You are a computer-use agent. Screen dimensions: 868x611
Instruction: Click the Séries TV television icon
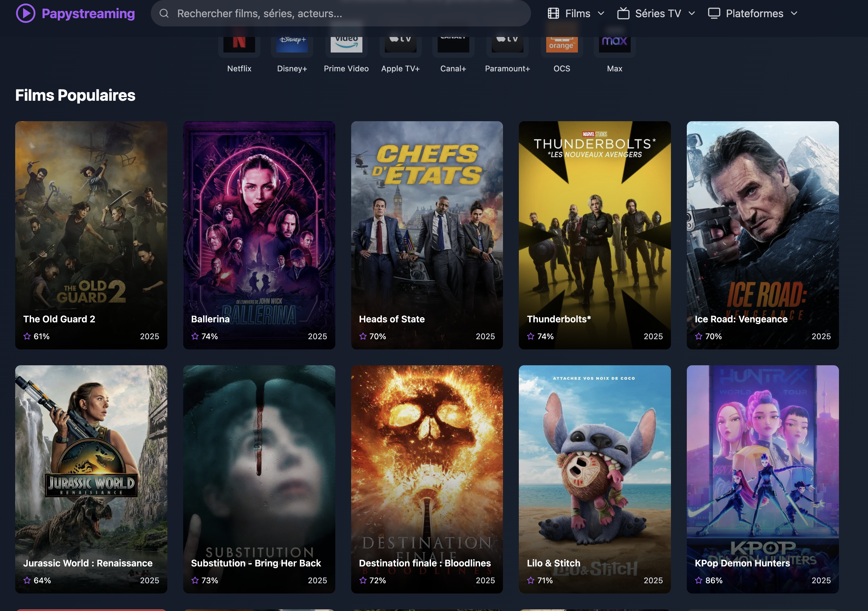coord(623,14)
